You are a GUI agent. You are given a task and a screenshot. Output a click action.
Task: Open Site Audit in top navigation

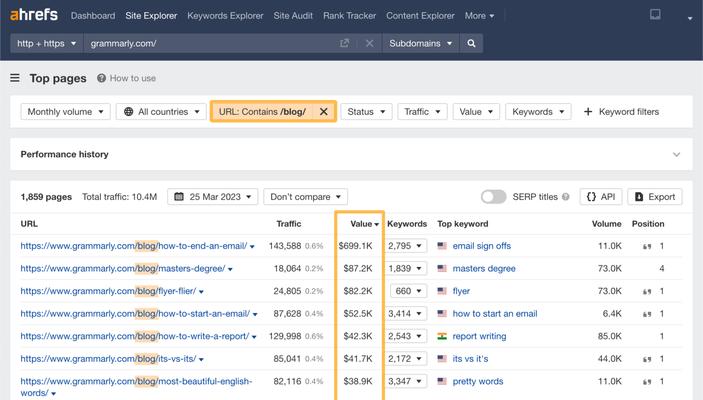pos(293,16)
